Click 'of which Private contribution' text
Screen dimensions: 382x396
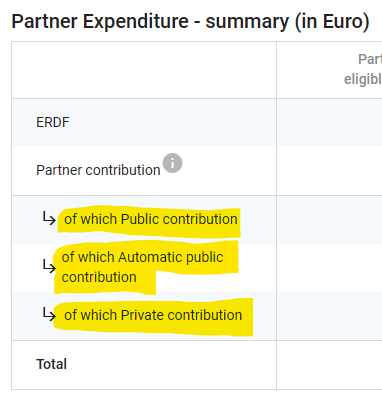(x=153, y=315)
